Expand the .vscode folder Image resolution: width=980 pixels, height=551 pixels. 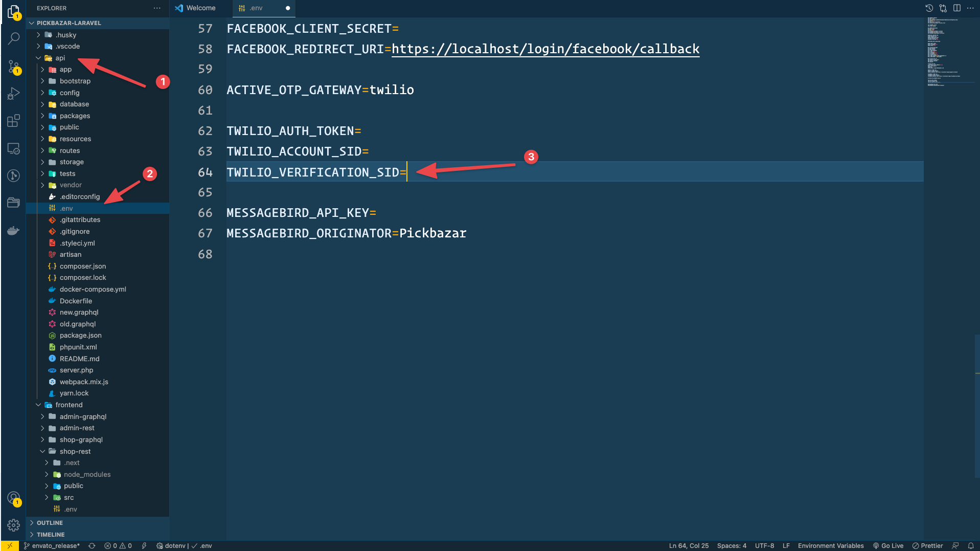98,46
